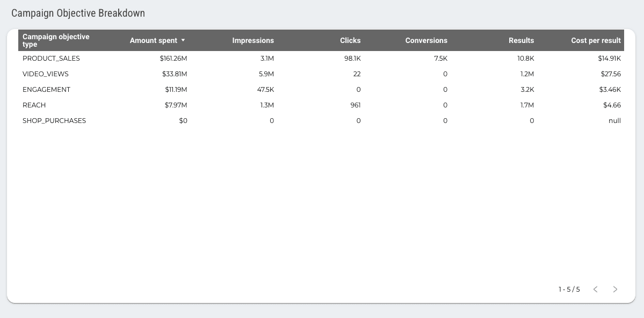The height and width of the screenshot is (318, 644).
Task: Click the null cost per result cell
Action: (615, 121)
